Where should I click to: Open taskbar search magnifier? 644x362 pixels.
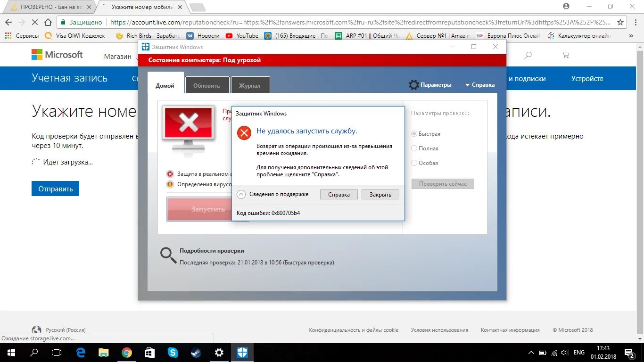(34, 353)
